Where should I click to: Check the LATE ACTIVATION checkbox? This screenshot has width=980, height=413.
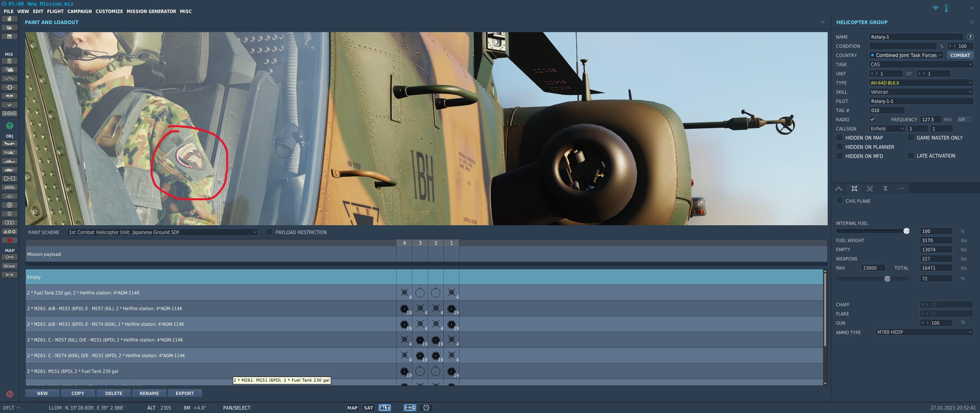click(x=911, y=156)
